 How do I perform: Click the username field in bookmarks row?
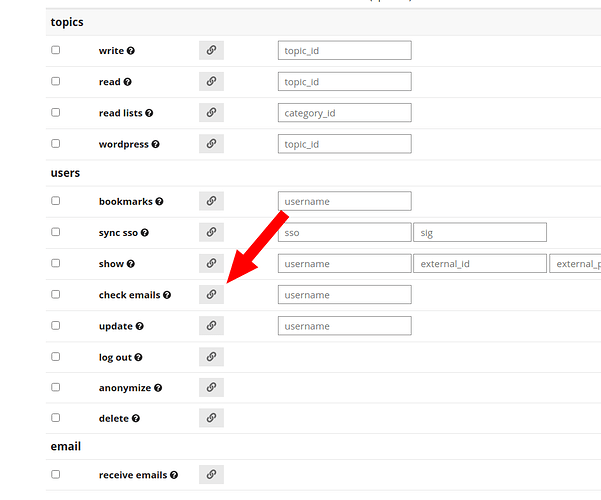[x=345, y=201]
